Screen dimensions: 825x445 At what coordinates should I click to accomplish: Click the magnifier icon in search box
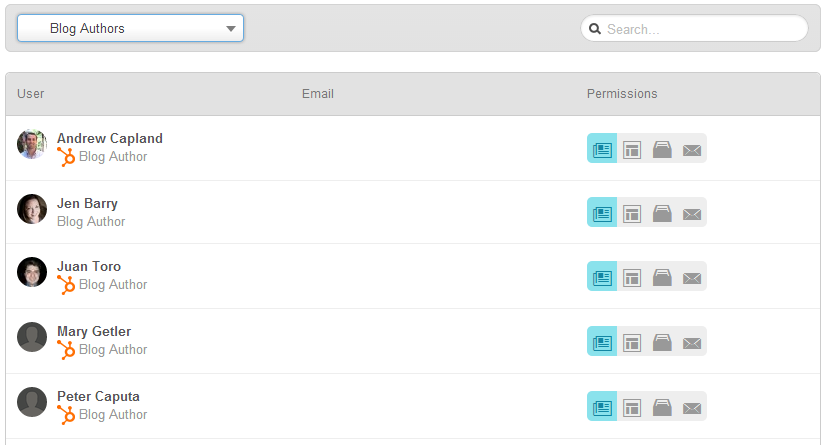(x=595, y=29)
